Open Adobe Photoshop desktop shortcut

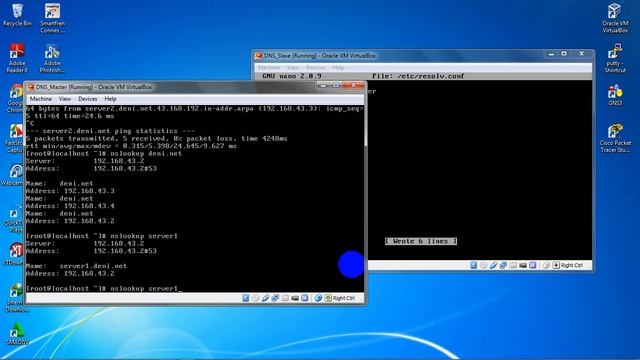pos(52,58)
